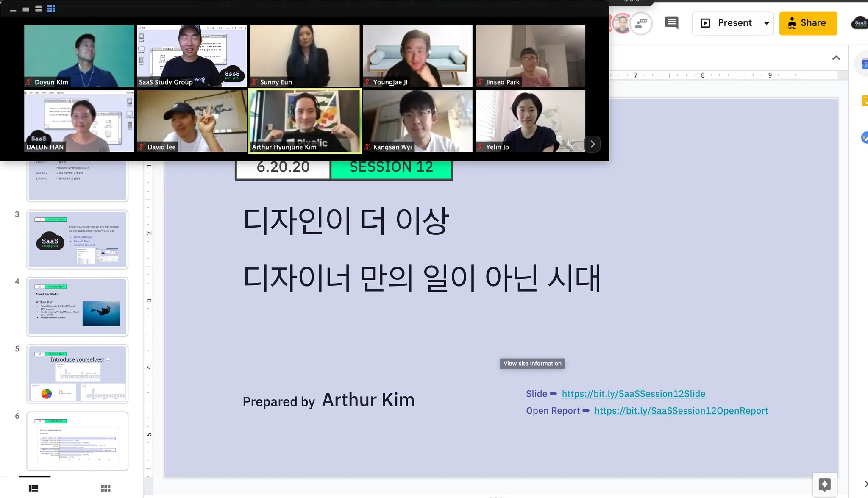Select slide 5 Introduce yourselves thumbnail
Screen dimensions: 868x498
[x=78, y=374]
